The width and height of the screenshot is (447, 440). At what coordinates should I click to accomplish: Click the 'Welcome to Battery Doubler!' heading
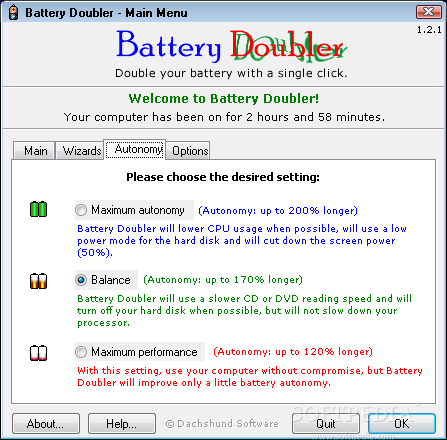224,99
